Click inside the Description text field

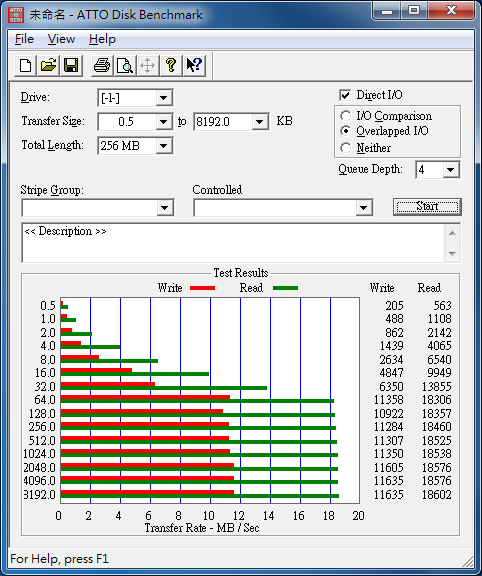point(234,242)
